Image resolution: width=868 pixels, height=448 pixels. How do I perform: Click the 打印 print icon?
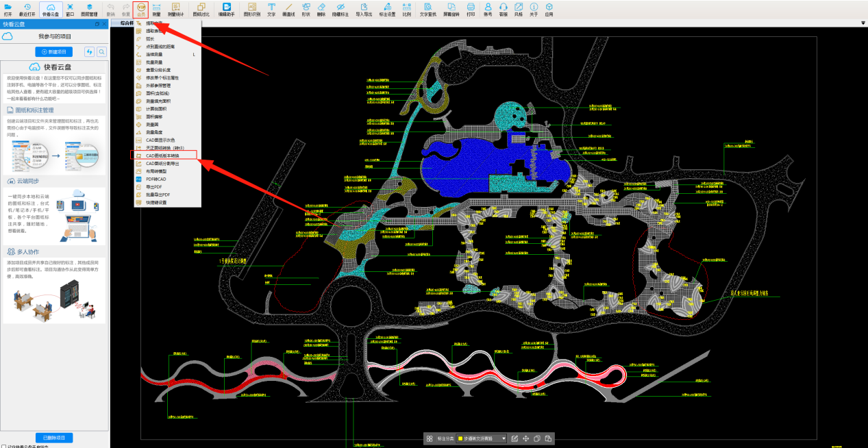(x=471, y=9)
